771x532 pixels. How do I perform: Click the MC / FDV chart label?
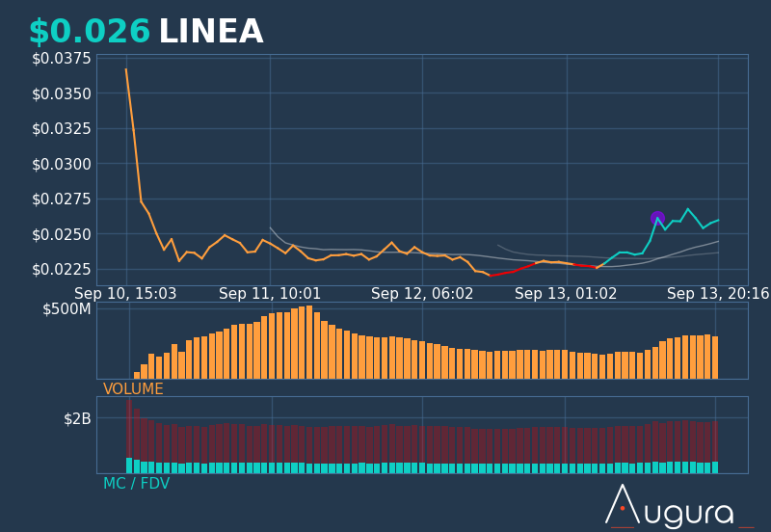click(136, 483)
